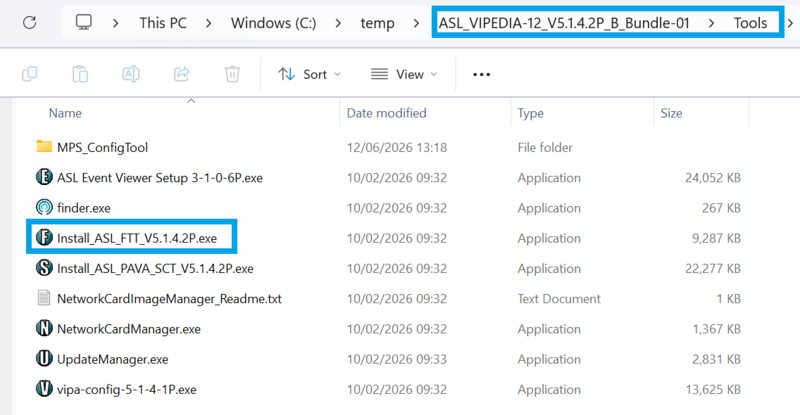The width and height of the screenshot is (800, 415).
Task: Click the 267 KB size cell
Action: pyautogui.click(x=721, y=208)
